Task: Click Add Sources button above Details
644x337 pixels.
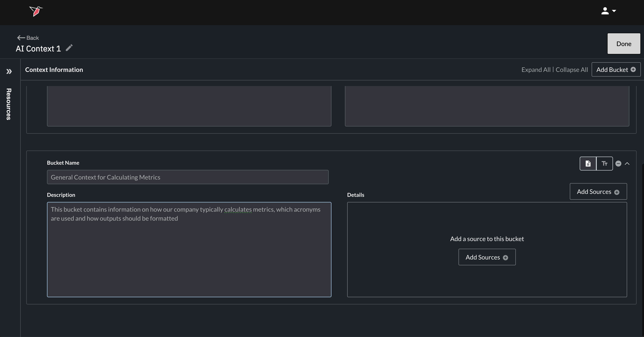Action: (x=598, y=192)
